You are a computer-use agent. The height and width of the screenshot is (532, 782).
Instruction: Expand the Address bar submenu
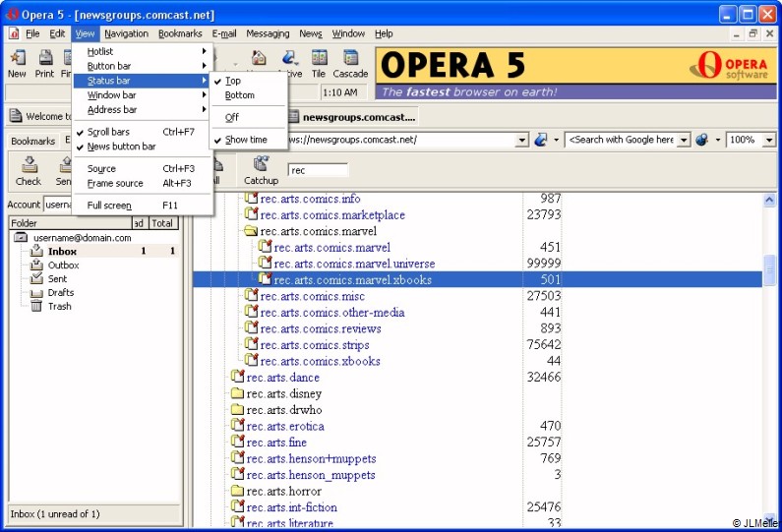coord(142,109)
